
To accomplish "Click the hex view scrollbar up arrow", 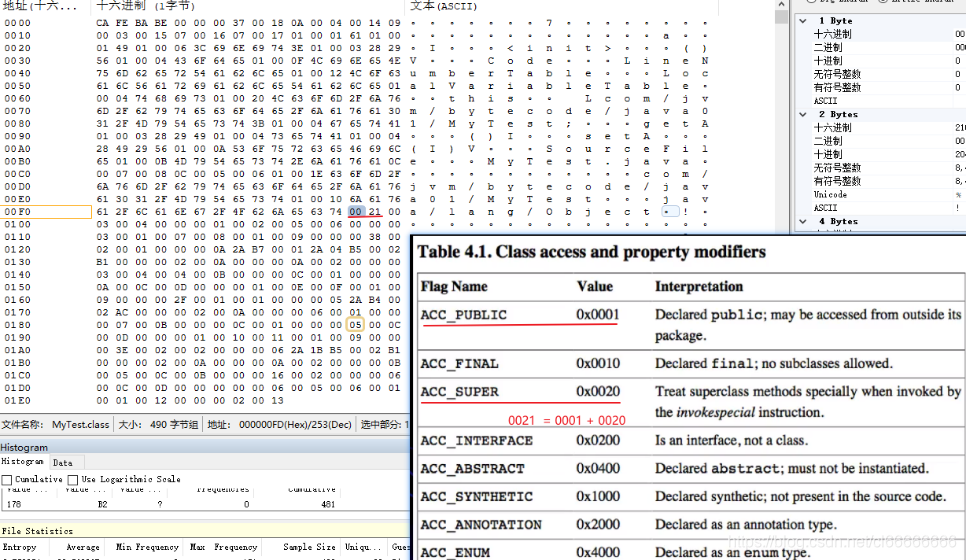I will coord(781,4).
